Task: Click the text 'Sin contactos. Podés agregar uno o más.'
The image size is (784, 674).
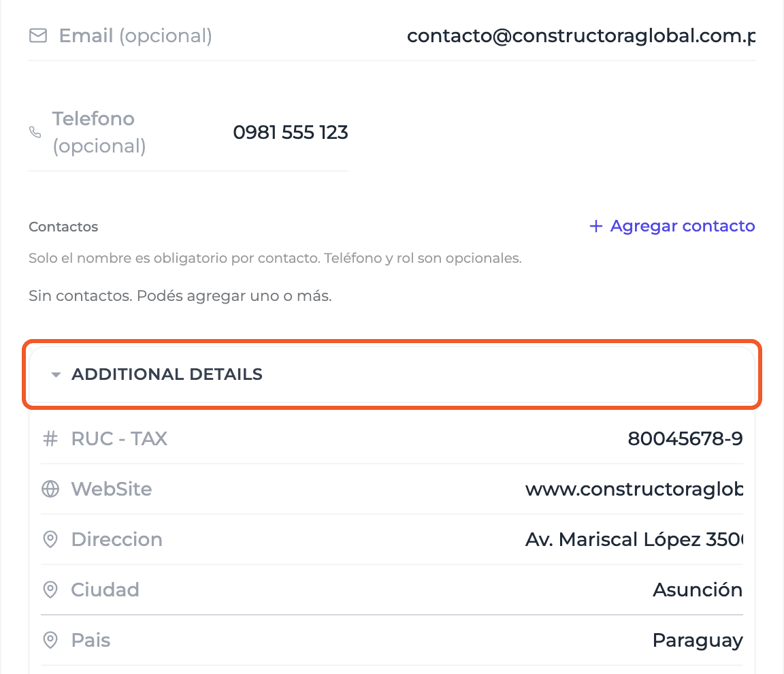Action: tap(180, 296)
